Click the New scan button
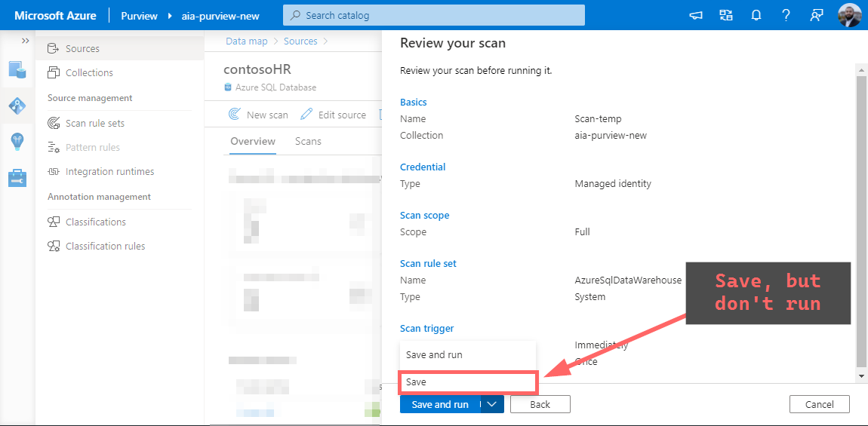The width and height of the screenshot is (868, 426). click(259, 115)
